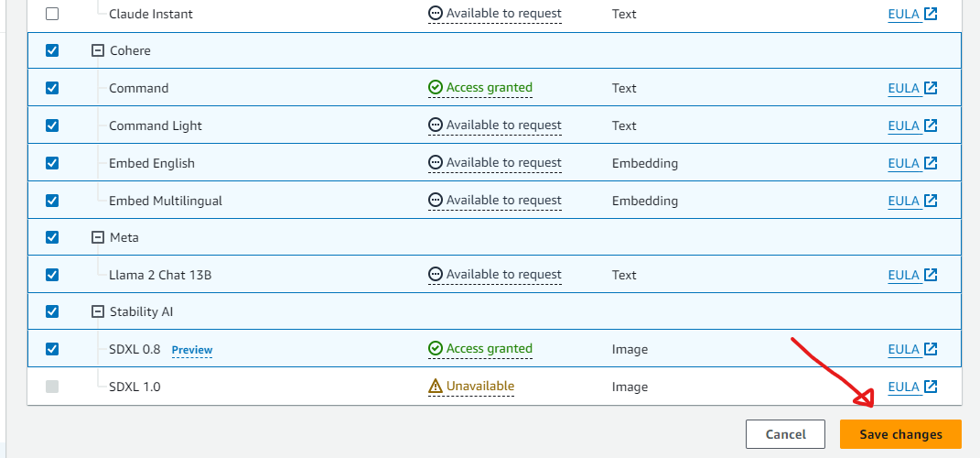Open the Embed English EULA external link icon
This screenshot has height=458, width=980.
(x=931, y=163)
